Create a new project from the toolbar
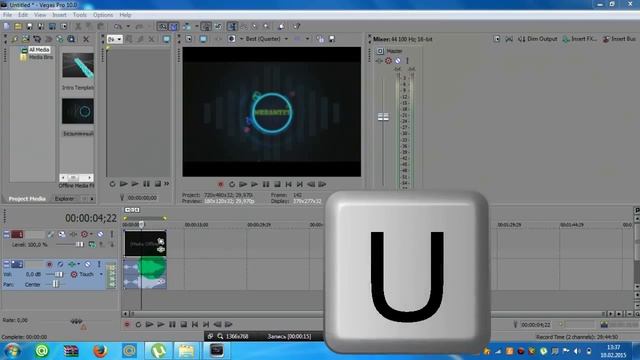Screen dimensions: 640x360 7,27
